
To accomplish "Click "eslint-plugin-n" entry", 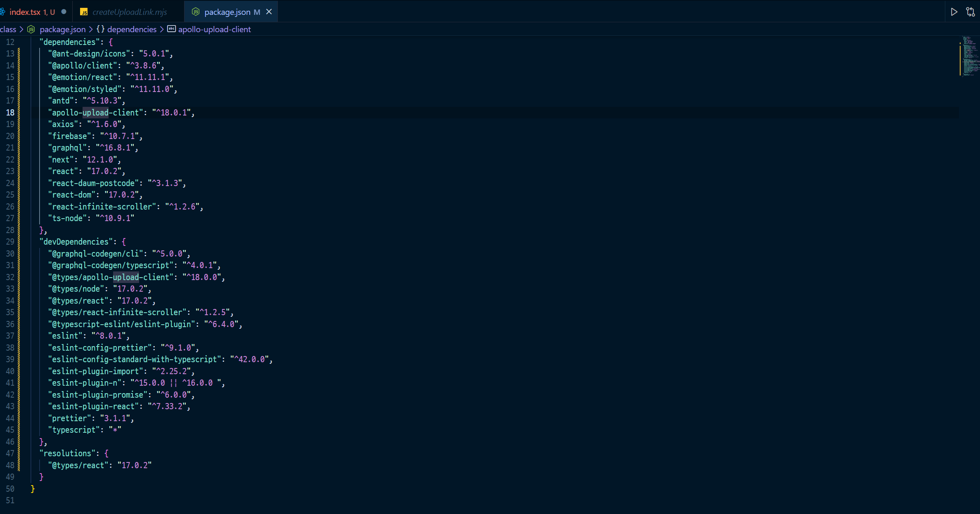I will point(85,383).
